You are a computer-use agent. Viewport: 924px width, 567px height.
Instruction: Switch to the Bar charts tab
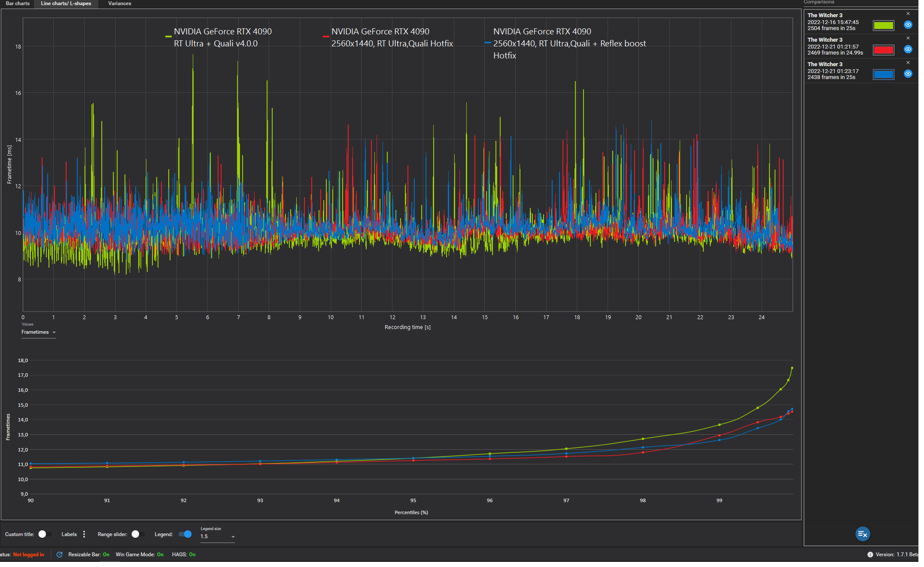pyautogui.click(x=18, y=3)
